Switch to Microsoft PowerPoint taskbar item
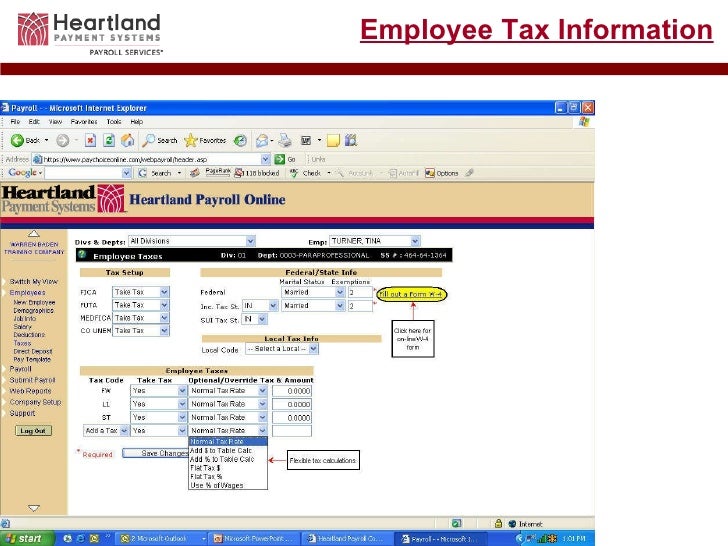This screenshot has width=728, height=546. (x=254, y=539)
